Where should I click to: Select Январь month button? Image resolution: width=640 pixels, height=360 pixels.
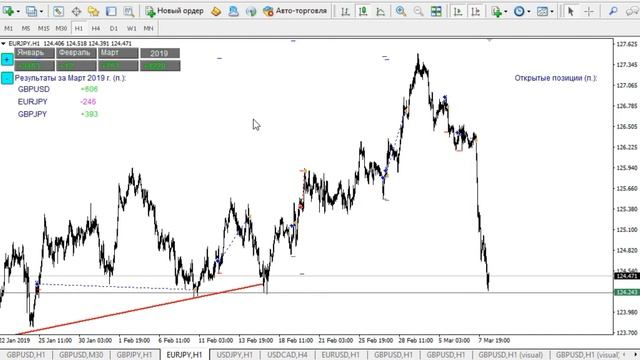[34, 53]
